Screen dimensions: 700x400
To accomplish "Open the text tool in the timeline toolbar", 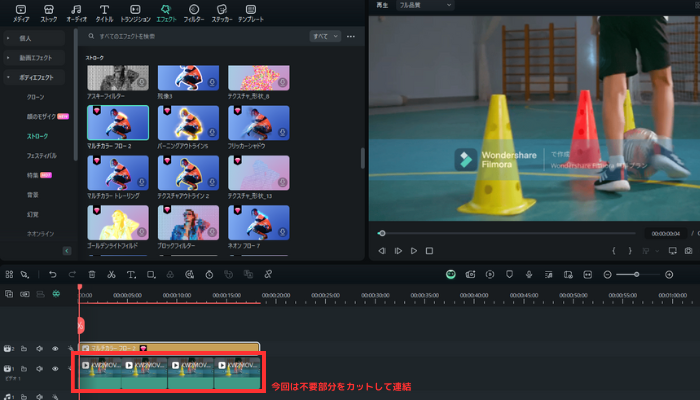I will 131,275.
